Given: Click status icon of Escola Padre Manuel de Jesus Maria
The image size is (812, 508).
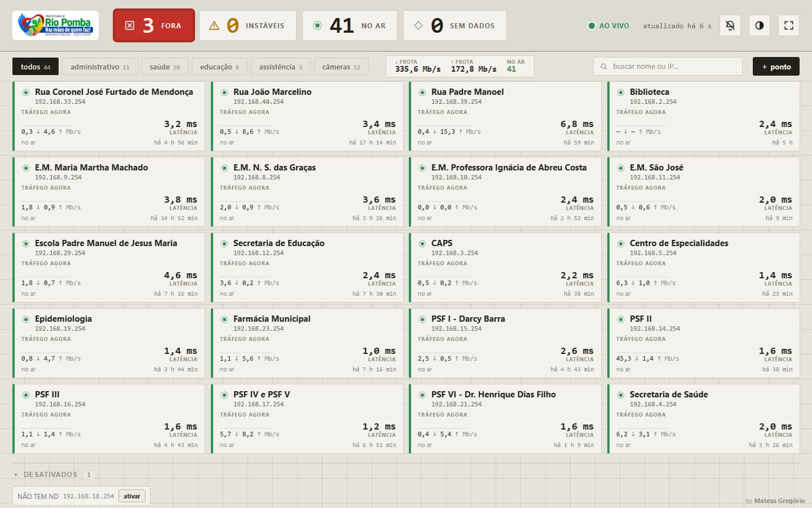Looking at the screenshot, I should 26,244.
